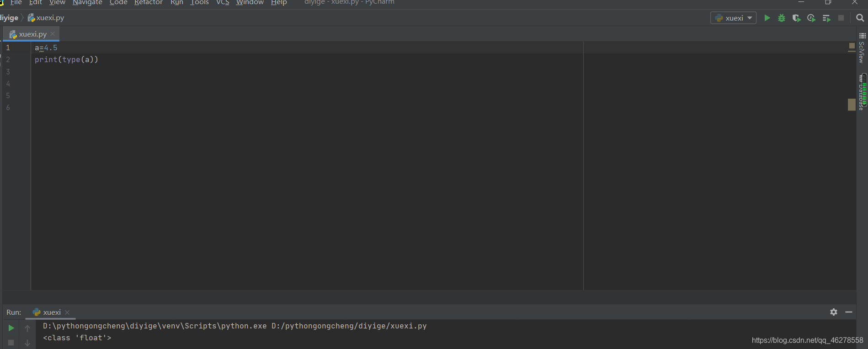
Task: Open the Help menu
Action: [x=279, y=2]
